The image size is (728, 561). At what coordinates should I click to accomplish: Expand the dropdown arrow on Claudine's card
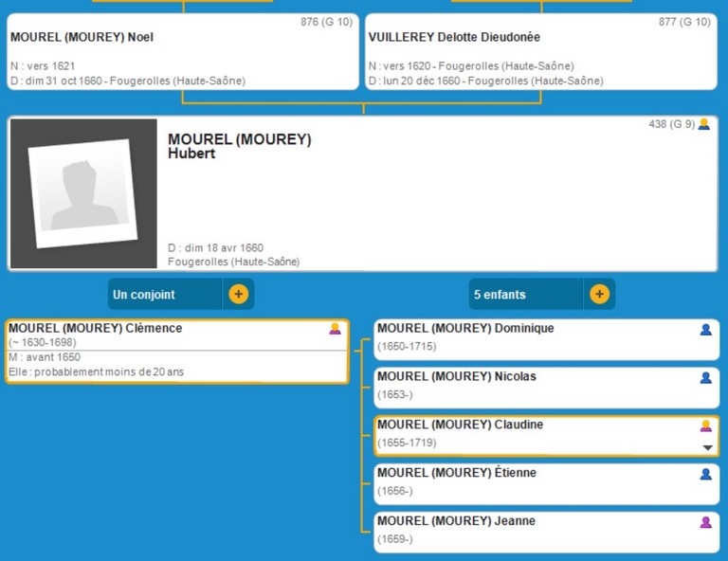(x=706, y=447)
